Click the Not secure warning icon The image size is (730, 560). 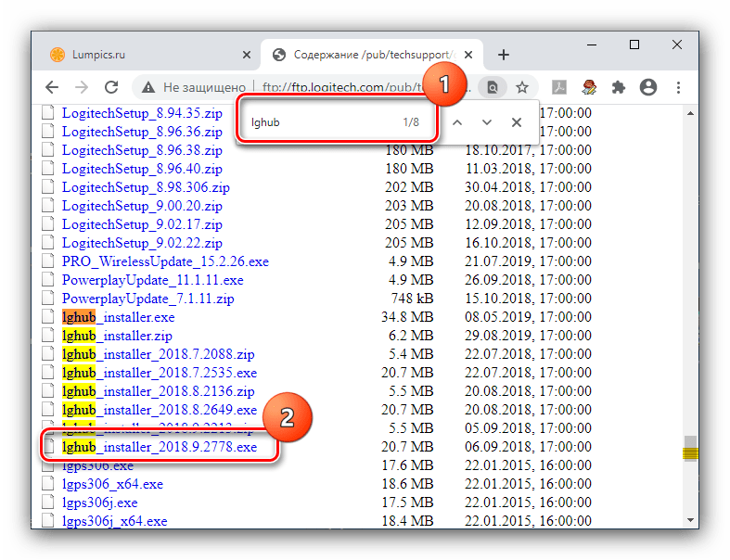pos(148,87)
